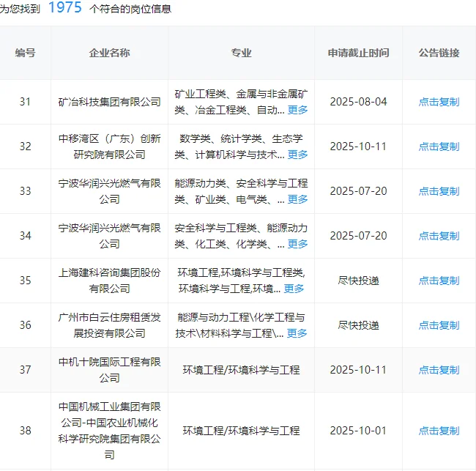Select 宁波华润兴光燃气有限公司 in row 33
Screen dimensions: 476x471
pyautogui.click(x=109, y=191)
